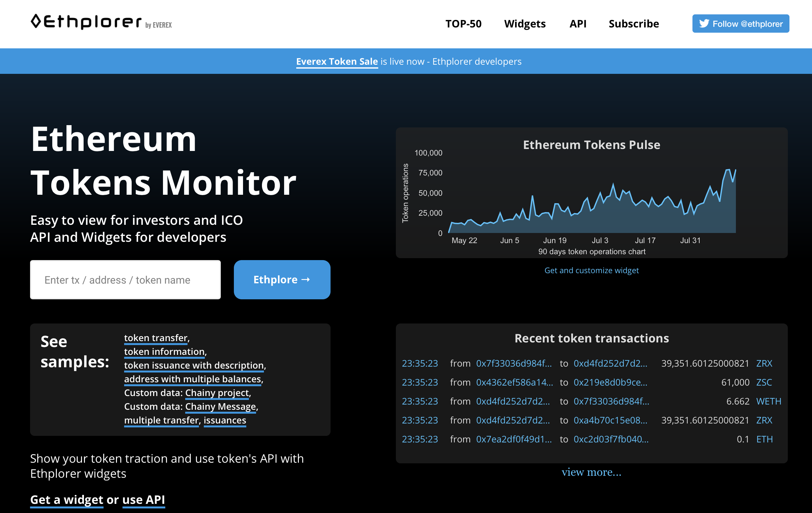
Task: Focus the tx / address search field
Action: 125,280
